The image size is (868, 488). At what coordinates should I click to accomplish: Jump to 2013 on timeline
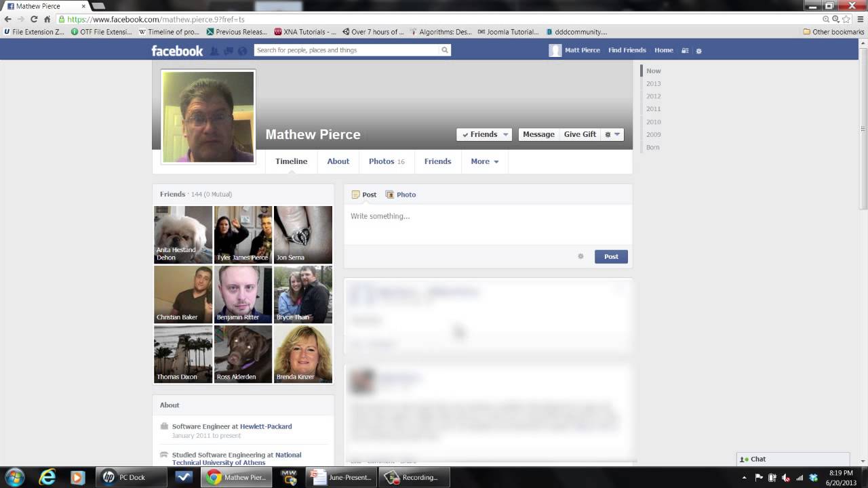pos(653,83)
